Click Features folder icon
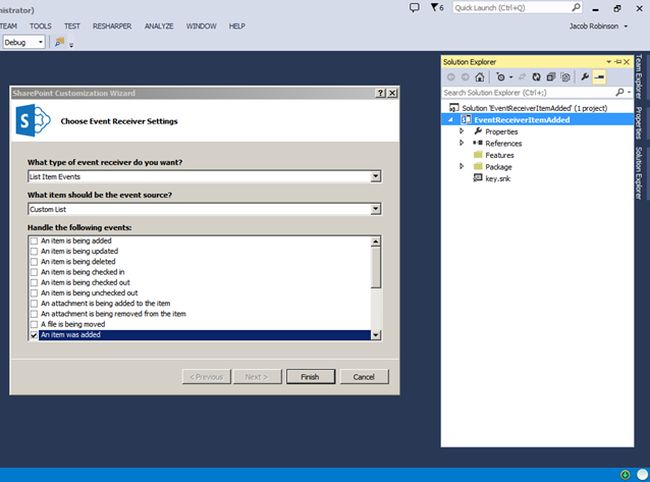Screen dimensions: 650x482 pos(478,155)
